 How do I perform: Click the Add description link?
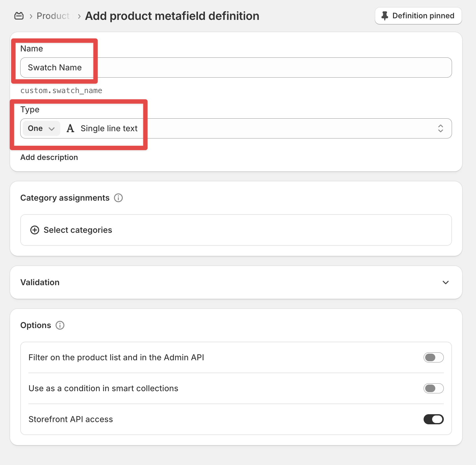click(49, 157)
